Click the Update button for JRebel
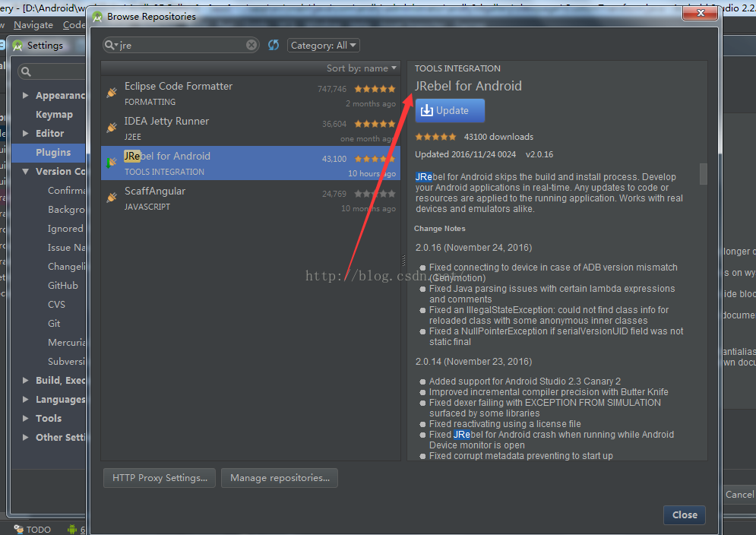Image resolution: width=756 pixels, height=535 pixels. click(x=450, y=110)
